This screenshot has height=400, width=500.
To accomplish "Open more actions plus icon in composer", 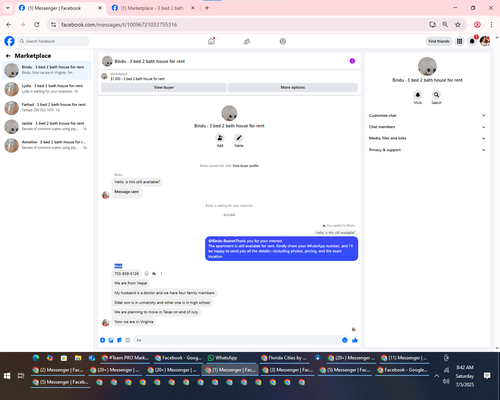I will coord(103,340).
